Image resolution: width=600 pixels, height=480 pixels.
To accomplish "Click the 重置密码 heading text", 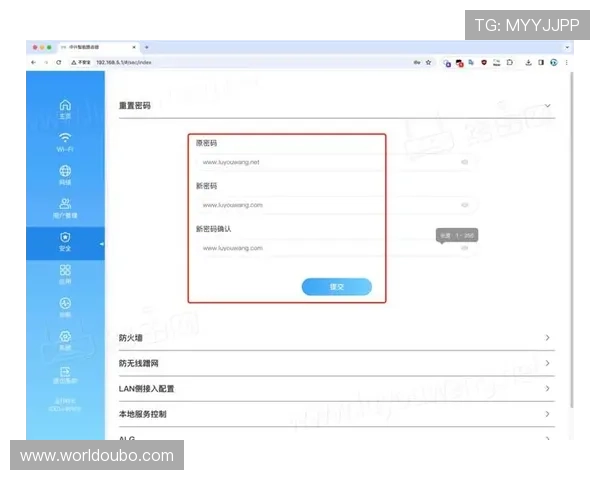I will click(134, 106).
